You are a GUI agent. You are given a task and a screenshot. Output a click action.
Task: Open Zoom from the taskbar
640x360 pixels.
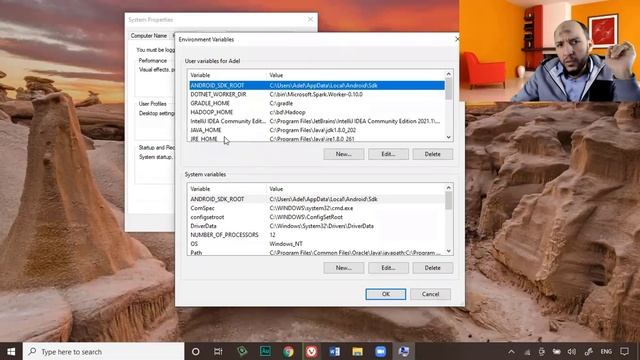click(380, 351)
